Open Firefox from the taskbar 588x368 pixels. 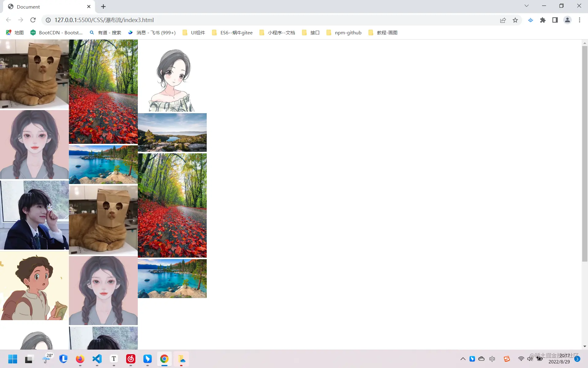80,359
